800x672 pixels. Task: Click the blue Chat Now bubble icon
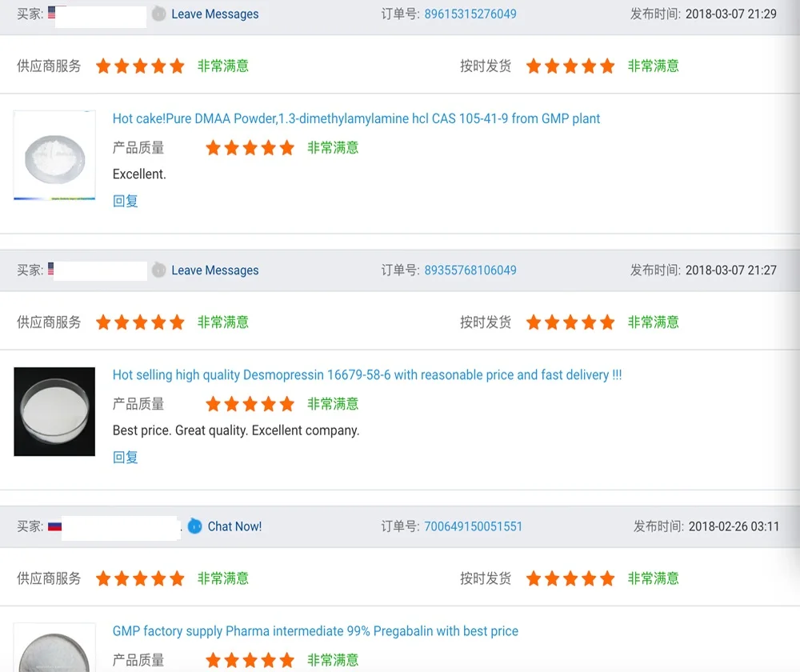[194, 526]
